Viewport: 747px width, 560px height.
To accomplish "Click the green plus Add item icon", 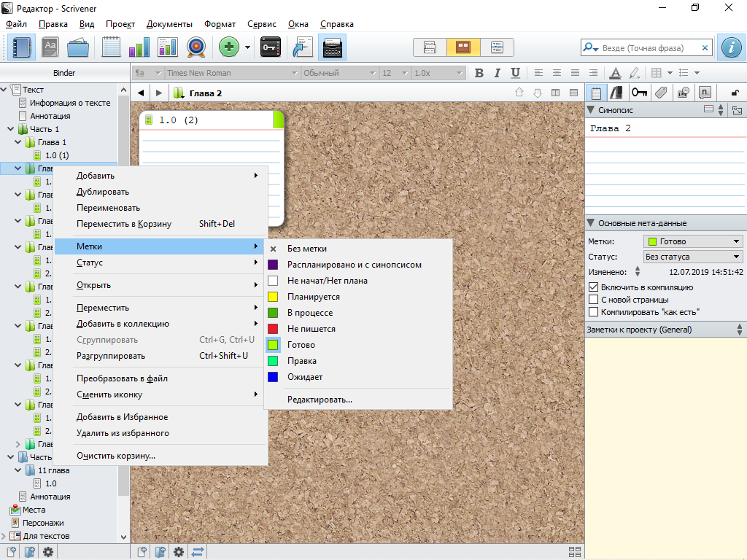I will coord(229,47).
